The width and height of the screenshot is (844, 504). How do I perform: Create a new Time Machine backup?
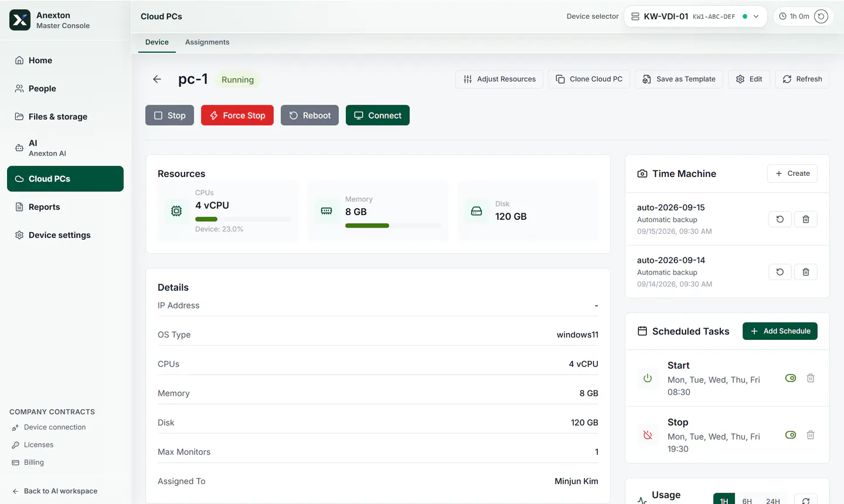[792, 173]
